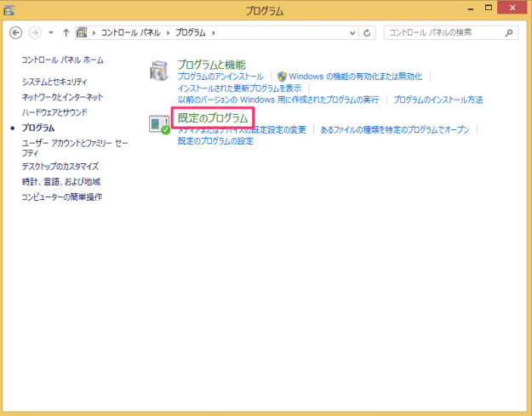Open Windows の機能の有効化または無効化
532x416 pixels.
[355, 77]
